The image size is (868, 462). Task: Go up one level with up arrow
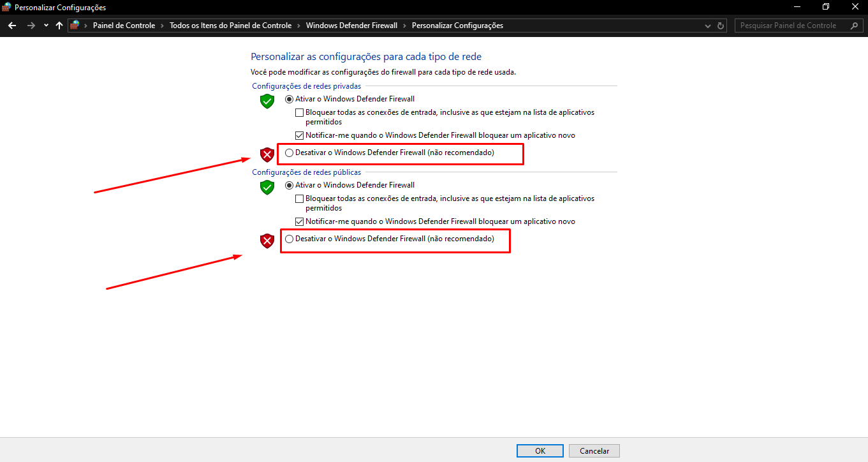tap(59, 26)
